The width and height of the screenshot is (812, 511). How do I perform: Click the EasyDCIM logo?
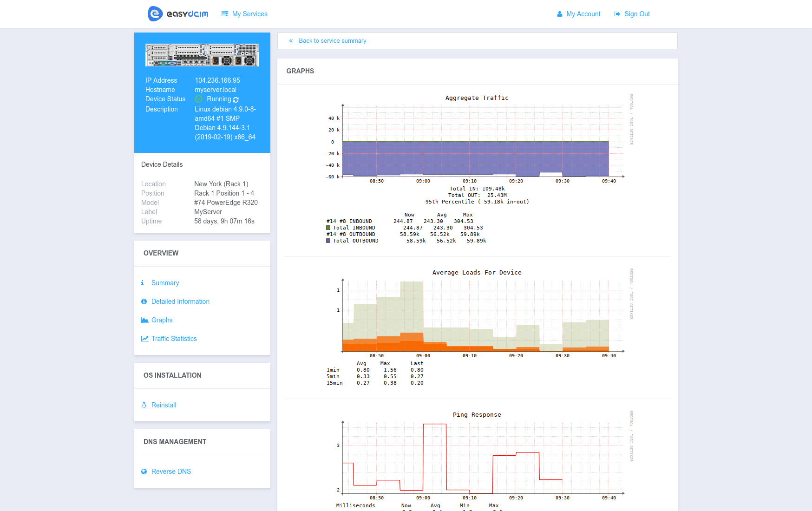(x=178, y=14)
